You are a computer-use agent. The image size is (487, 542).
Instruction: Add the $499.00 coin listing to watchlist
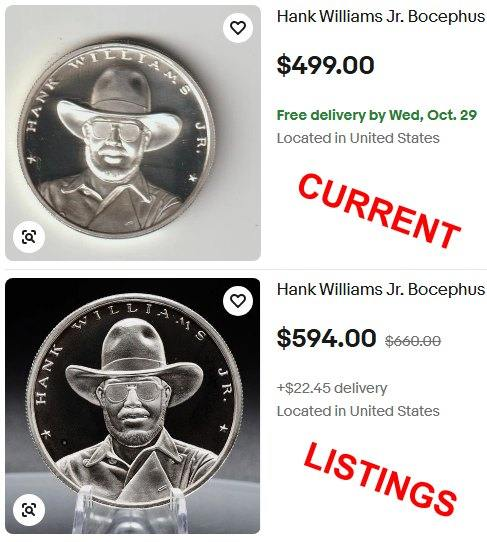pyautogui.click(x=238, y=28)
